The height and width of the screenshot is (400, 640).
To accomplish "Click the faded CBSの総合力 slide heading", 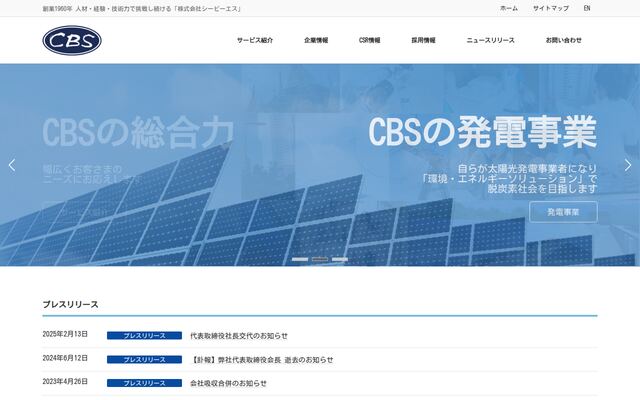I will pos(138,132).
